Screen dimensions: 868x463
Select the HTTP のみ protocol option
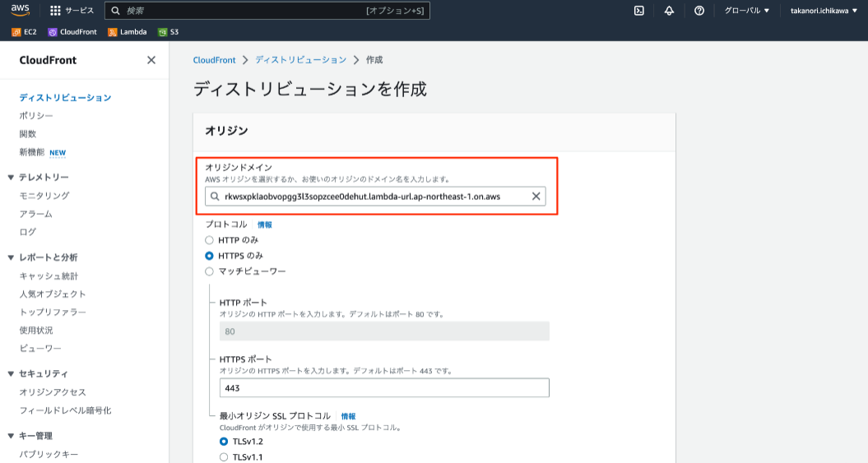click(209, 240)
